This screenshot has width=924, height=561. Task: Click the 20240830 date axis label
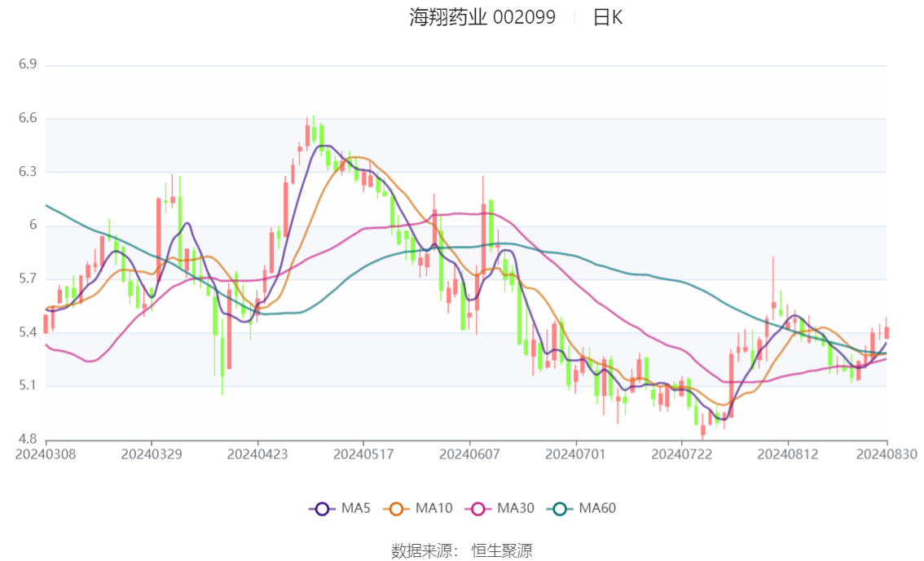pyautogui.click(x=887, y=454)
